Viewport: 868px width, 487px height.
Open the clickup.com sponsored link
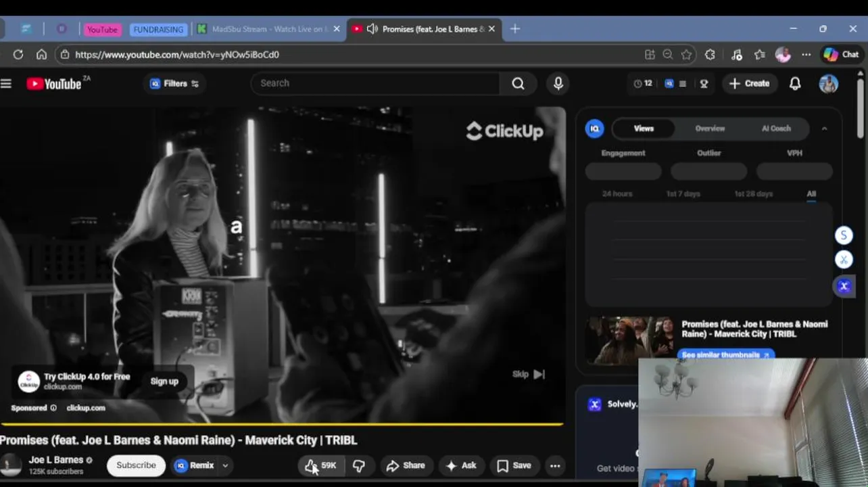[x=86, y=408]
